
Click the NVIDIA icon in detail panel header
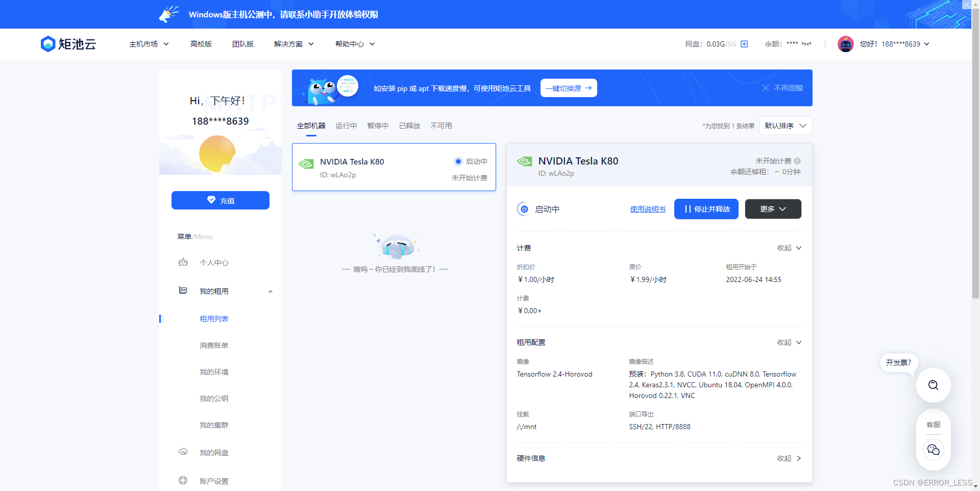tap(525, 161)
